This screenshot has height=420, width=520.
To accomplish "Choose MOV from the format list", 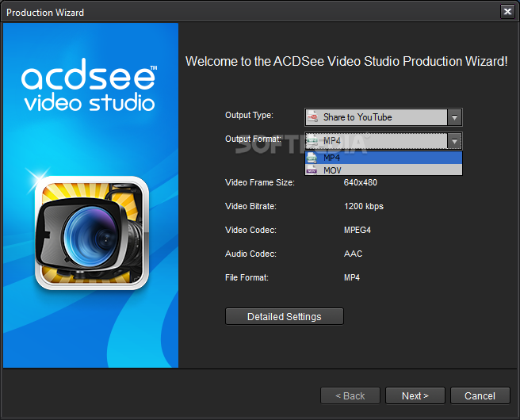I will [x=384, y=170].
